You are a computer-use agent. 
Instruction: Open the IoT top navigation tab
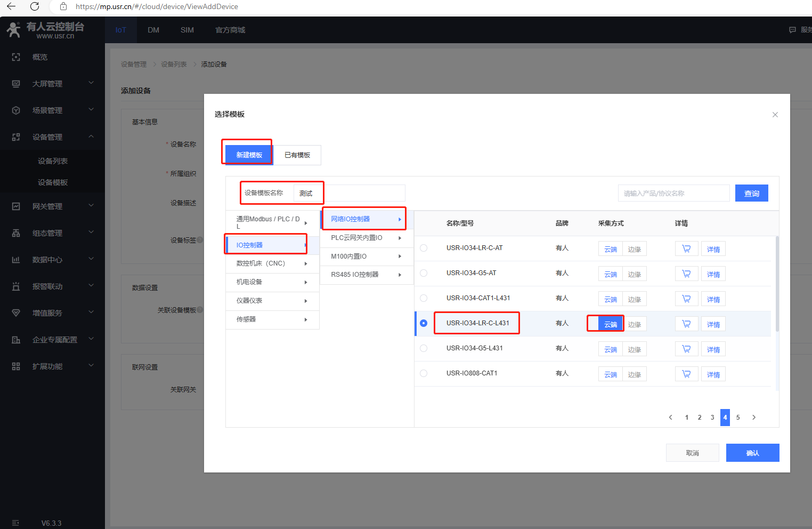click(121, 30)
